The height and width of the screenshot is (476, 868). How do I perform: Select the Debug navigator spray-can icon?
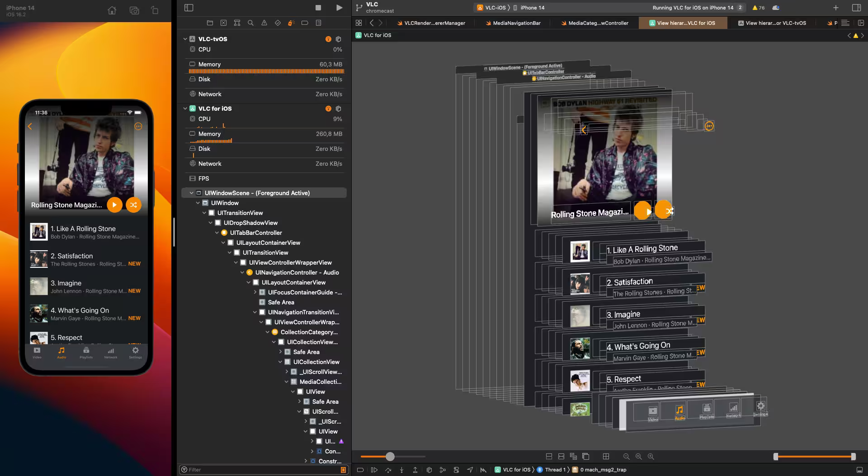click(291, 23)
